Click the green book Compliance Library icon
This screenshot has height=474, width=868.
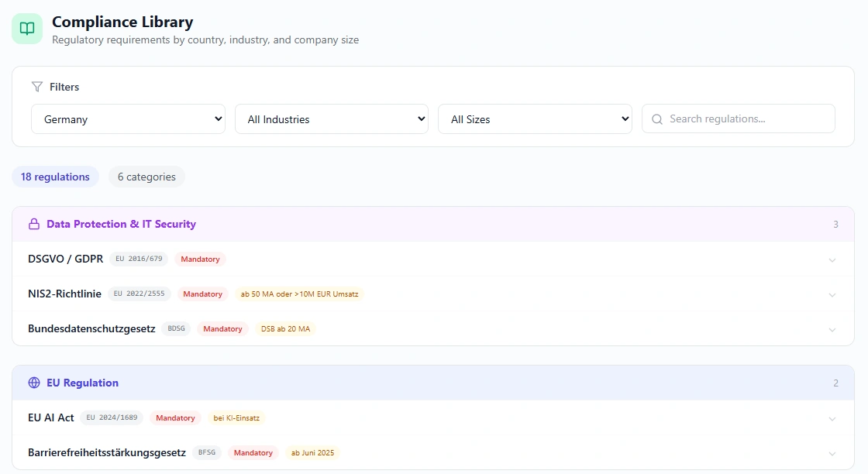[26, 27]
